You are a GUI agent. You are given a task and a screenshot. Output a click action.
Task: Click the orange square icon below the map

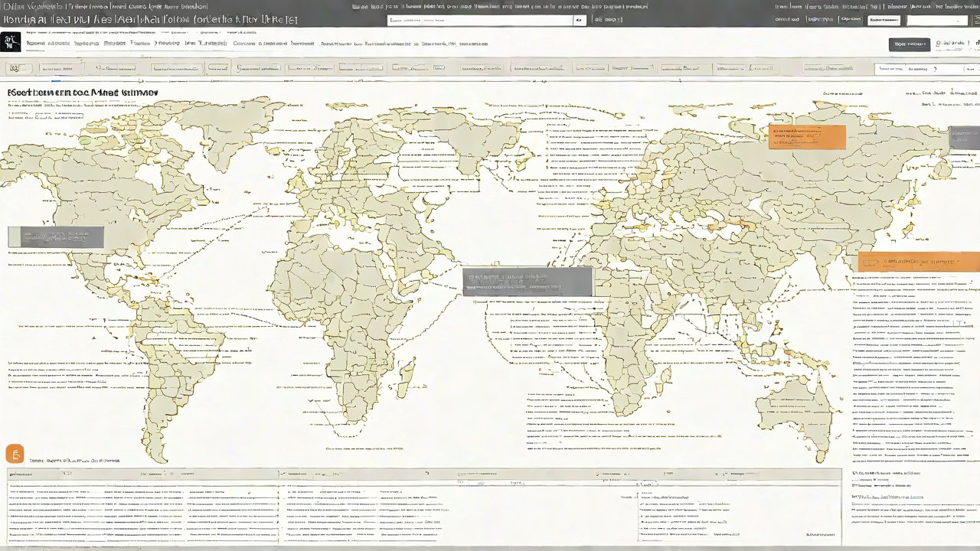pos(15,454)
